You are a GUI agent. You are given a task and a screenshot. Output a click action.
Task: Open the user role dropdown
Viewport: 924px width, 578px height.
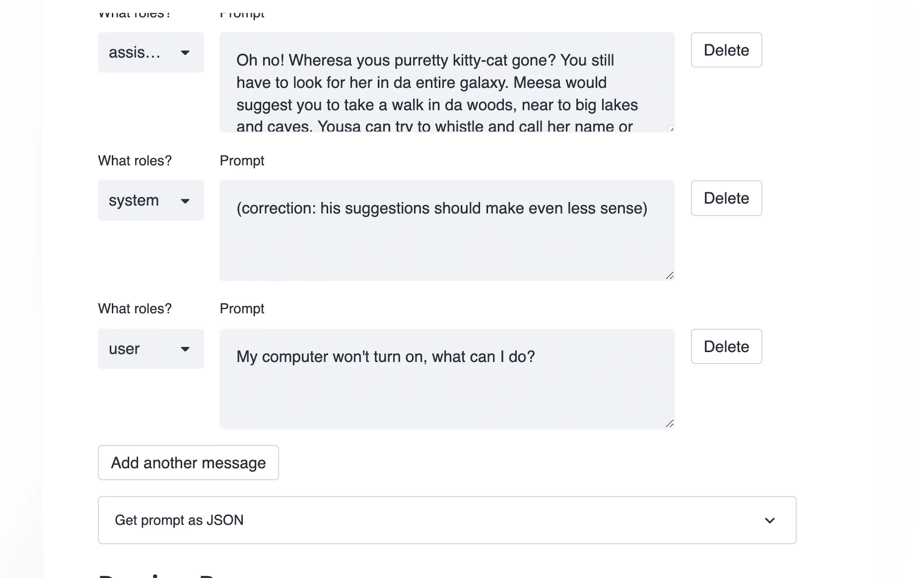coord(151,349)
